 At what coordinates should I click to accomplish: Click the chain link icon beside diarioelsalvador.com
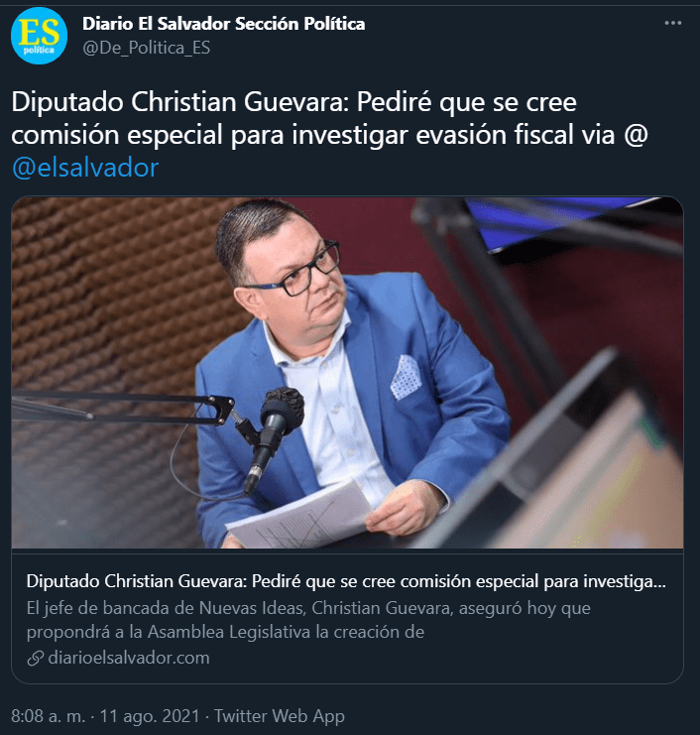point(35,658)
